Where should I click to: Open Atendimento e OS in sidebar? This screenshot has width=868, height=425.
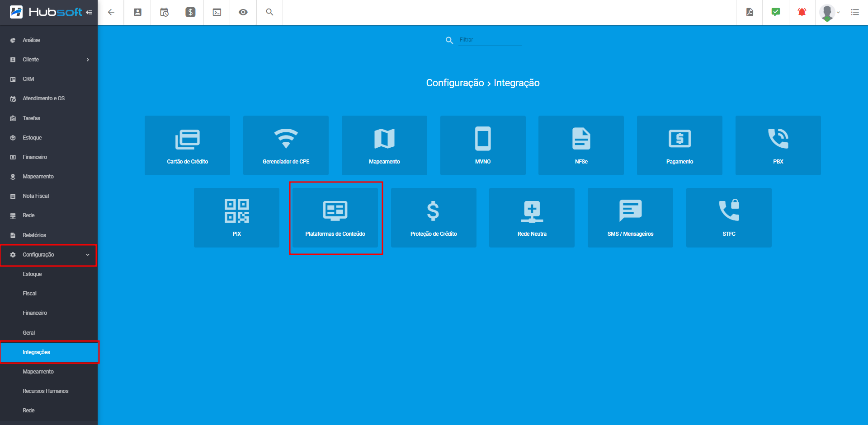coord(49,98)
